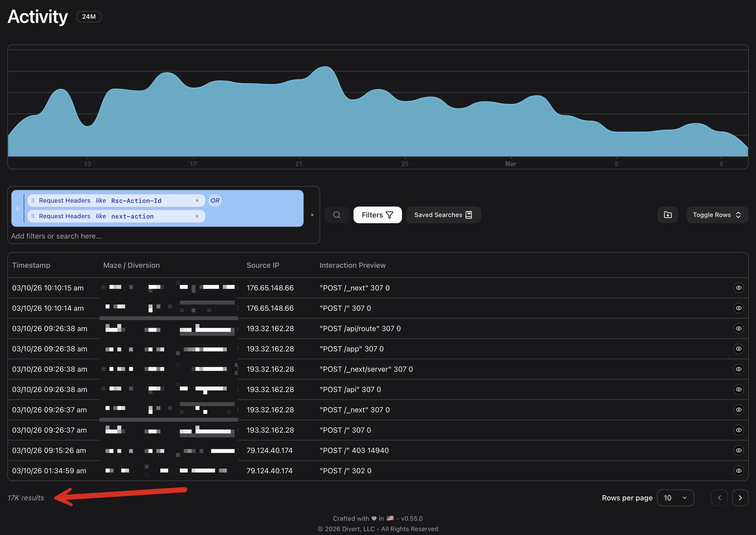Image resolution: width=756 pixels, height=535 pixels.
Task: Click the export folder download icon
Action: coord(668,215)
